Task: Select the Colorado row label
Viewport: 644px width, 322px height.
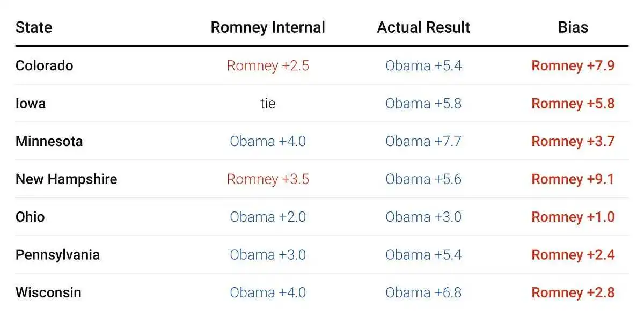Action: (x=44, y=65)
